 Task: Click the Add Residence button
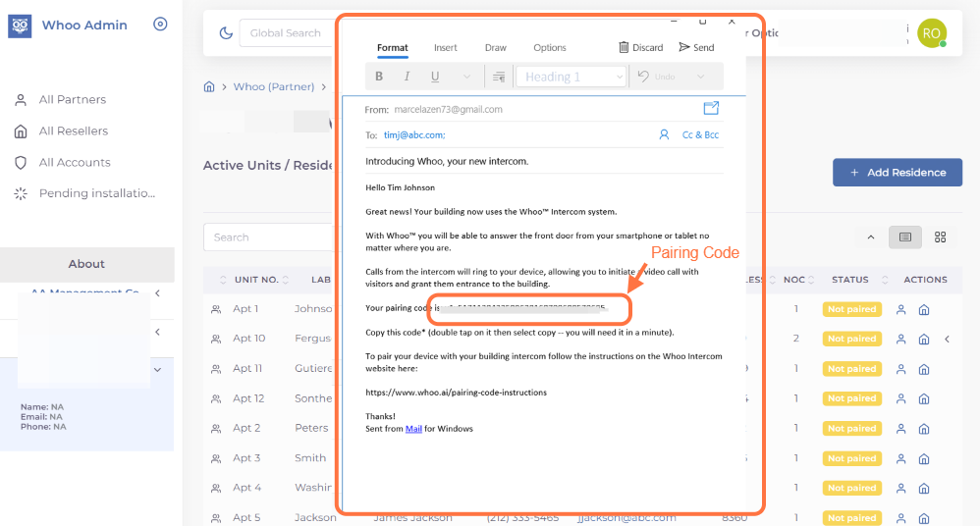897,173
